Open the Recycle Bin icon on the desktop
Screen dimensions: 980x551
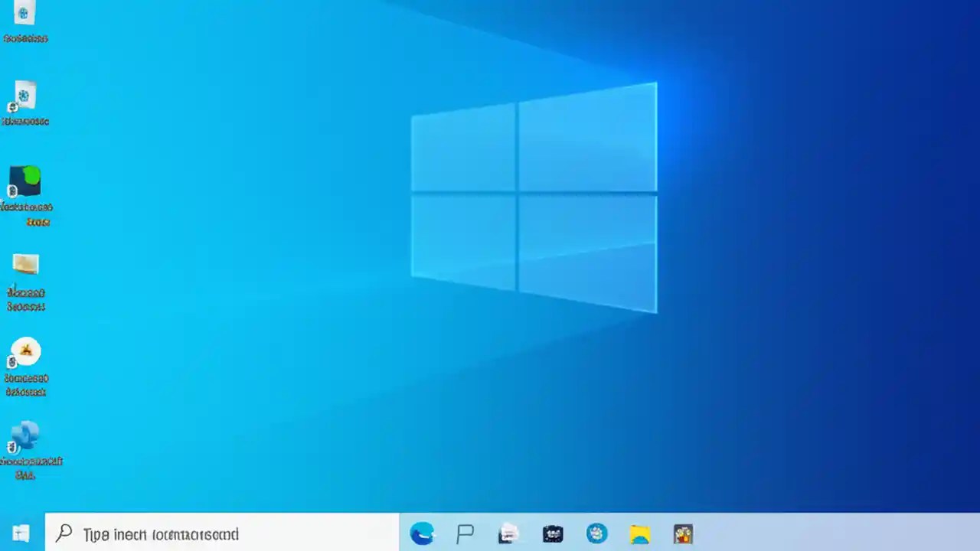pos(25,15)
